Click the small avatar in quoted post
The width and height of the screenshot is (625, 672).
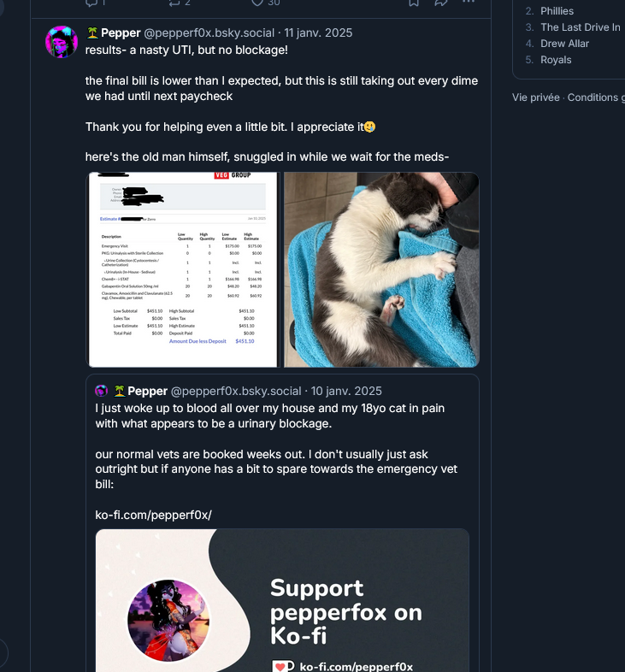point(102,391)
